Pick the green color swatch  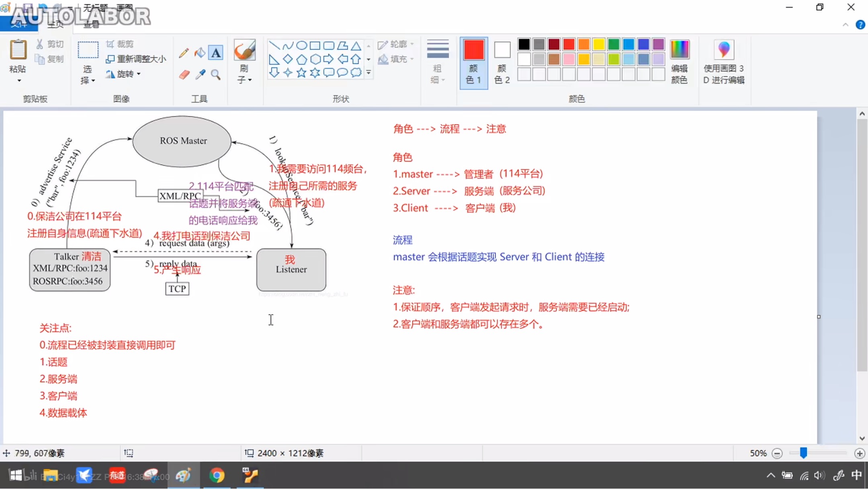pos(613,44)
